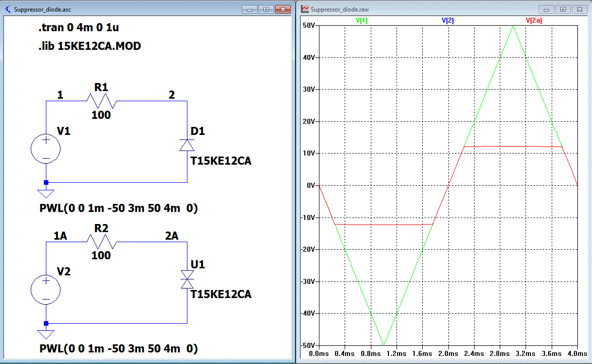This screenshot has width=592, height=364.
Task: Click the ground symbol under V1
Action: click(46, 193)
